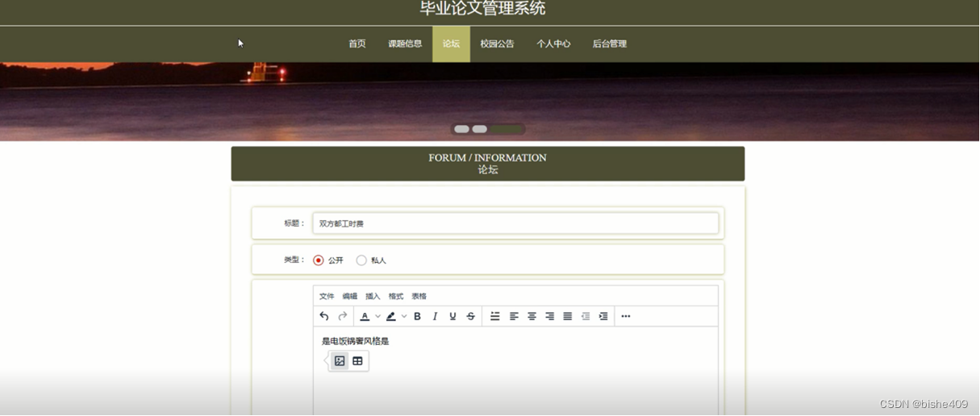
Task: Align text right
Action: [549, 316]
